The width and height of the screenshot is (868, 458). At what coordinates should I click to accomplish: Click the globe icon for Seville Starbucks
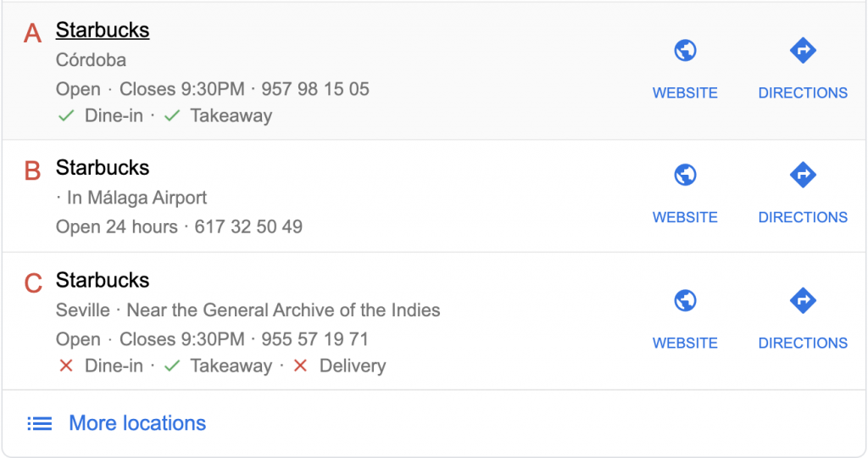[x=685, y=300]
